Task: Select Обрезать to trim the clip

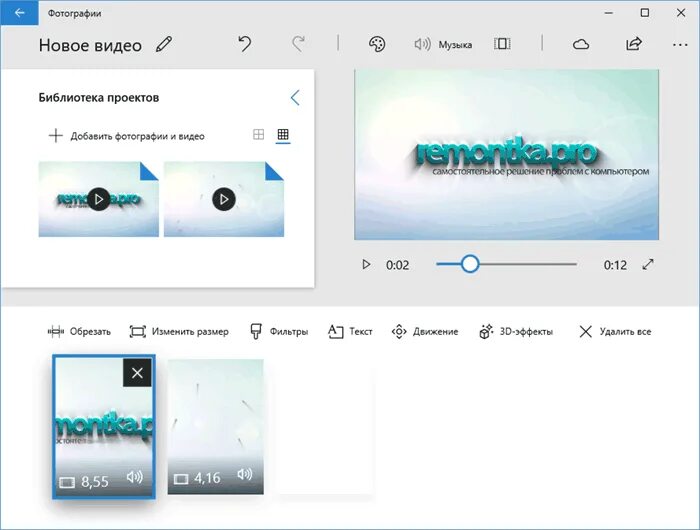Action: coord(79,332)
